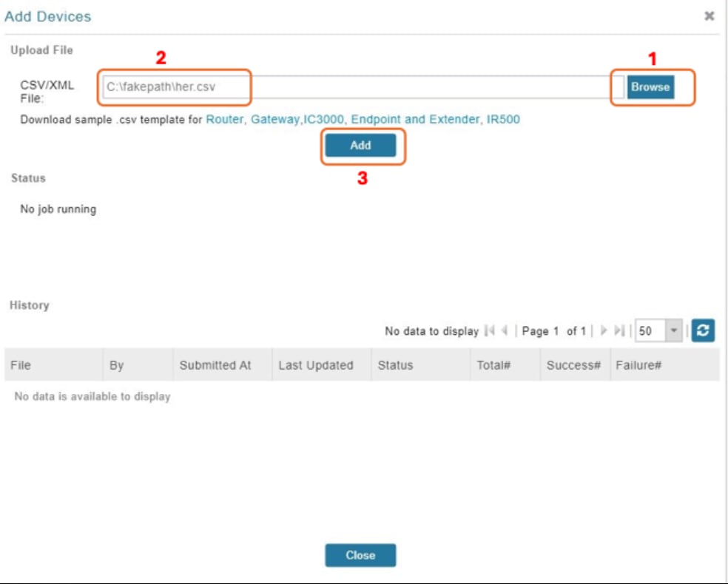Click the page size field with value 50
This screenshot has height=584, width=728.
point(650,330)
